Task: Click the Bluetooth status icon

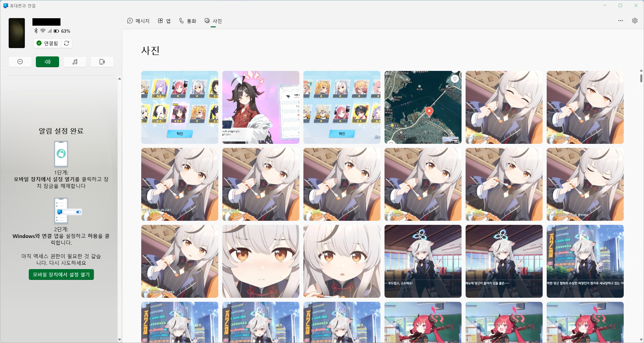Action: pyautogui.click(x=36, y=31)
